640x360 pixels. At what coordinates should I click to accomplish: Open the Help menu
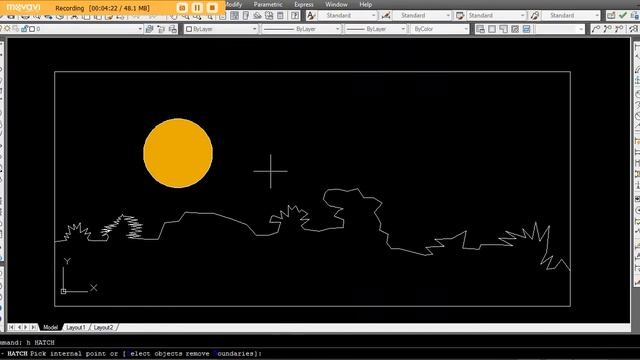click(365, 4)
